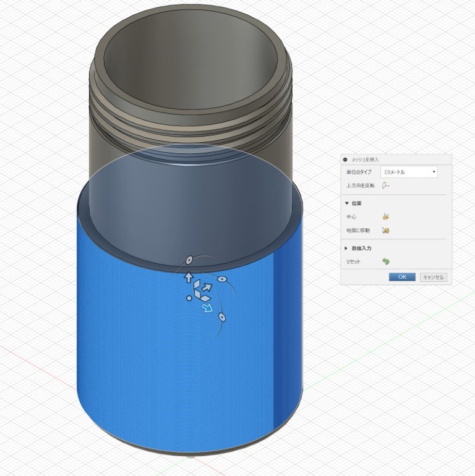Confirm mesh insertion with OK button

401,277
